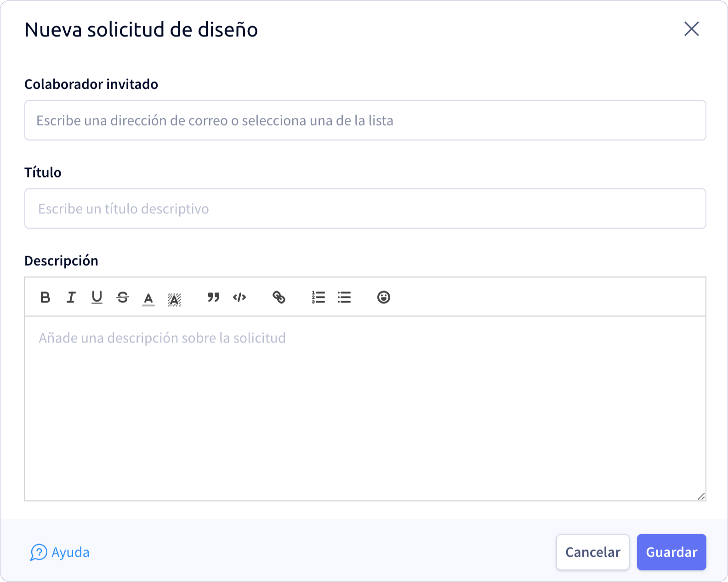Click the Ayuda help link
The height and width of the screenshot is (582, 728).
point(60,552)
